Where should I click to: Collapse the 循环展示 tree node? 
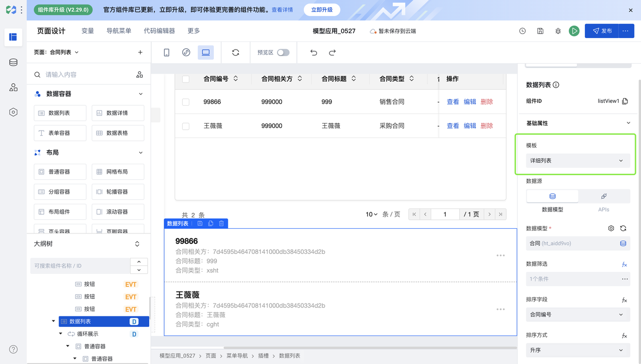coord(61,334)
